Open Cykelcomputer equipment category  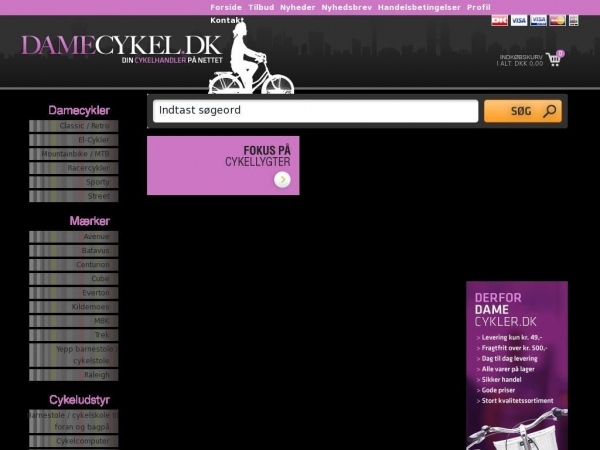click(x=73, y=441)
